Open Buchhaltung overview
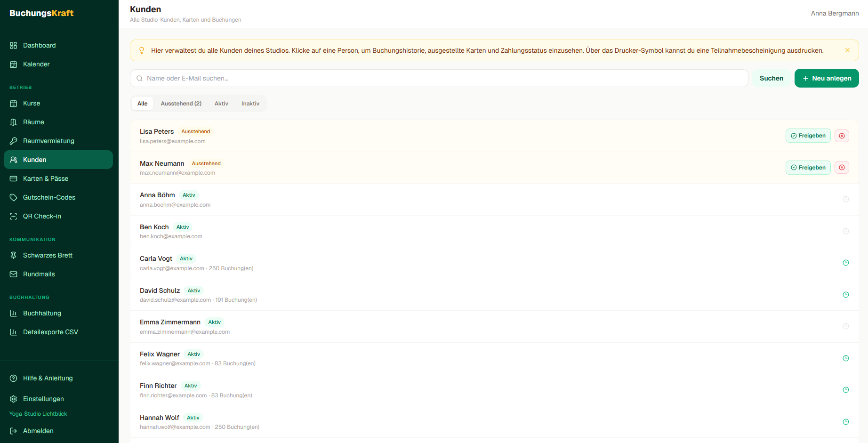The height and width of the screenshot is (443, 868). [x=58, y=313]
